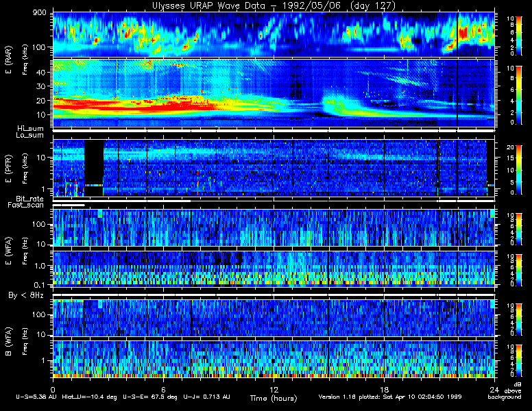Click the 'Lo_sum' status label
Viewport: 532px width, 411px height.
click(30, 136)
